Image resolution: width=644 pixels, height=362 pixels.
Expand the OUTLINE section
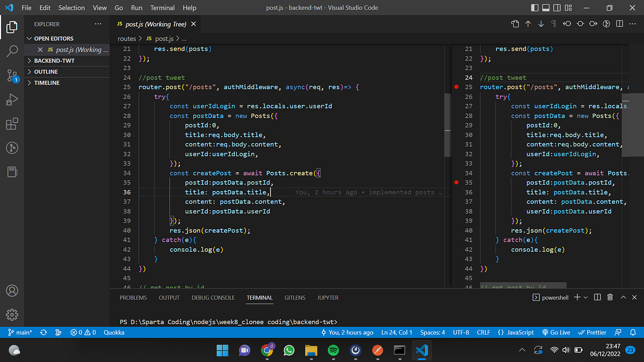pyautogui.click(x=46, y=72)
